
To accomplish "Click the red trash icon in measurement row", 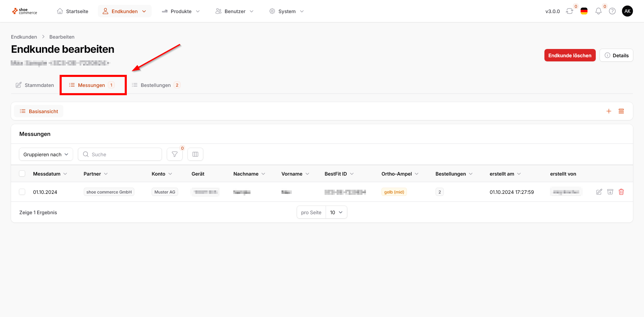I will [x=621, y=192].
